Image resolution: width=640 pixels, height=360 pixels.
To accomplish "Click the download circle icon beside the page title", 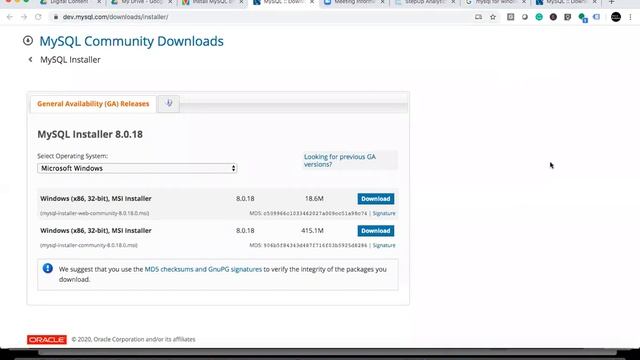I will click(x=28, y=40).
